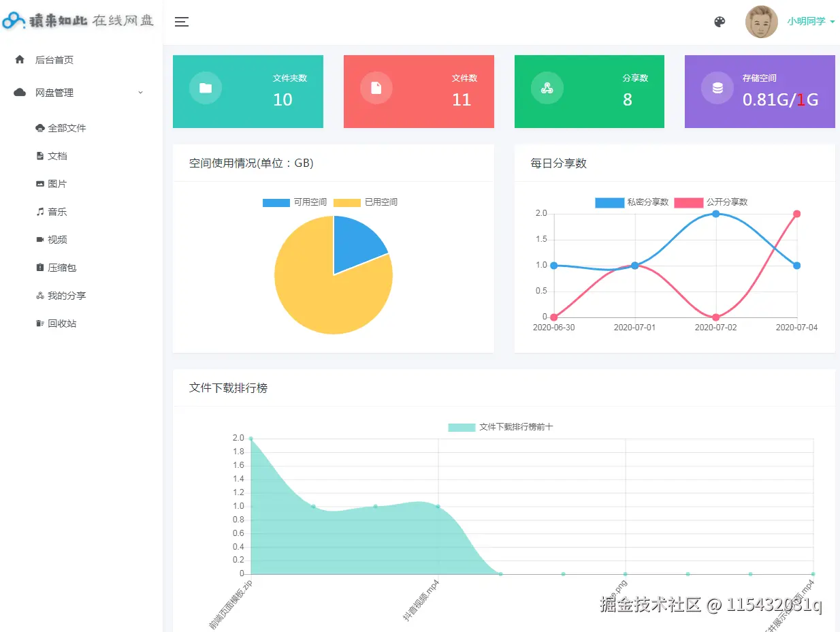Toggle 公开分享数 pink legend swatch
This screenshot has height=632, width=840.
pos(688,202)
